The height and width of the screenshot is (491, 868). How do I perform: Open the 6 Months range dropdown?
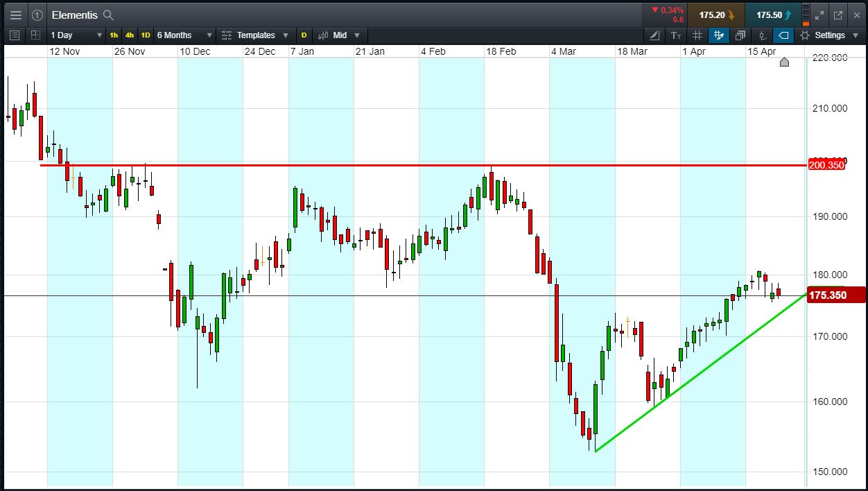tap(184, 35)
